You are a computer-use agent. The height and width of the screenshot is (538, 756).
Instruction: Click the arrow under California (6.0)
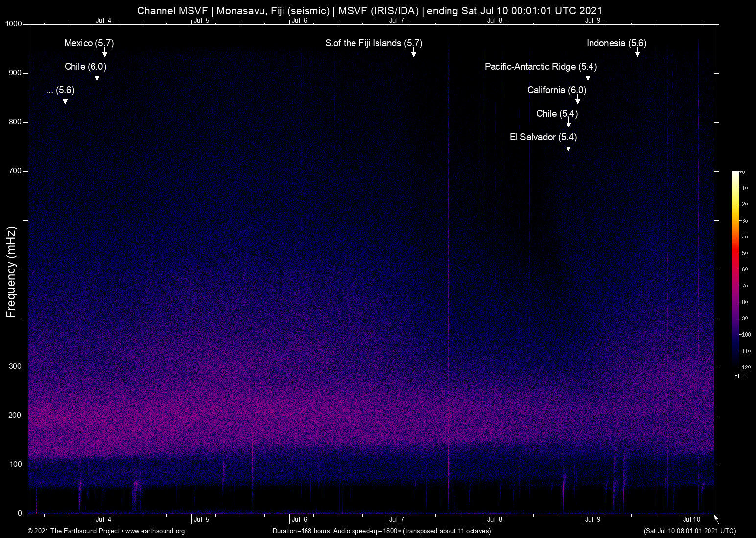pyautogui.click(x=577, y=100)
